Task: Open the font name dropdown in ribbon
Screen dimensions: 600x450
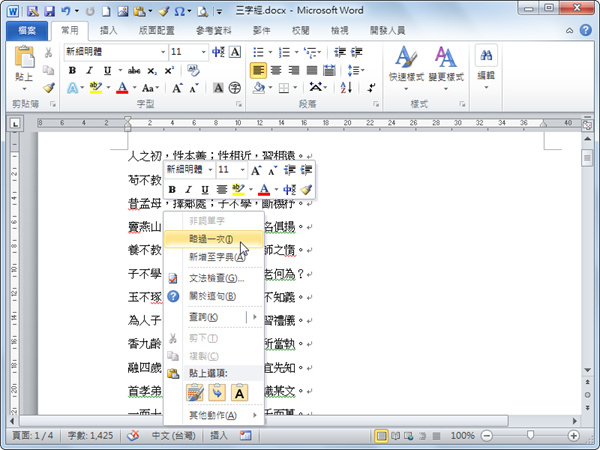Action: pos(163,52)
